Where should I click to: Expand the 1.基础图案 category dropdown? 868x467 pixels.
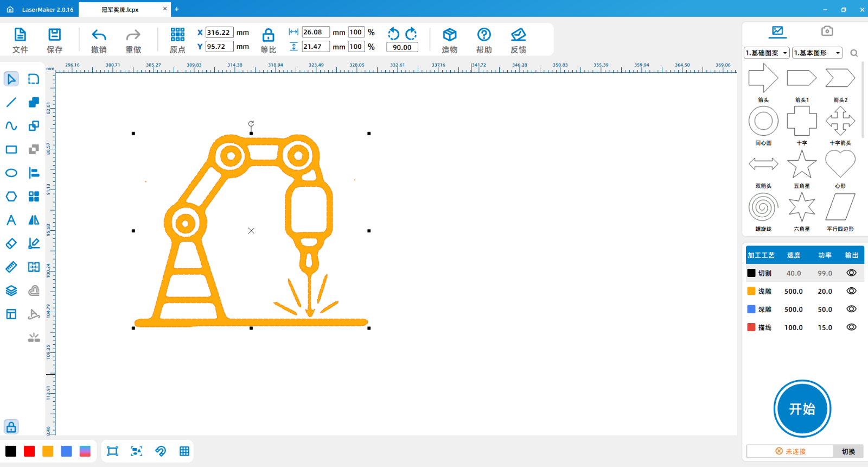(x=767, y=53)
